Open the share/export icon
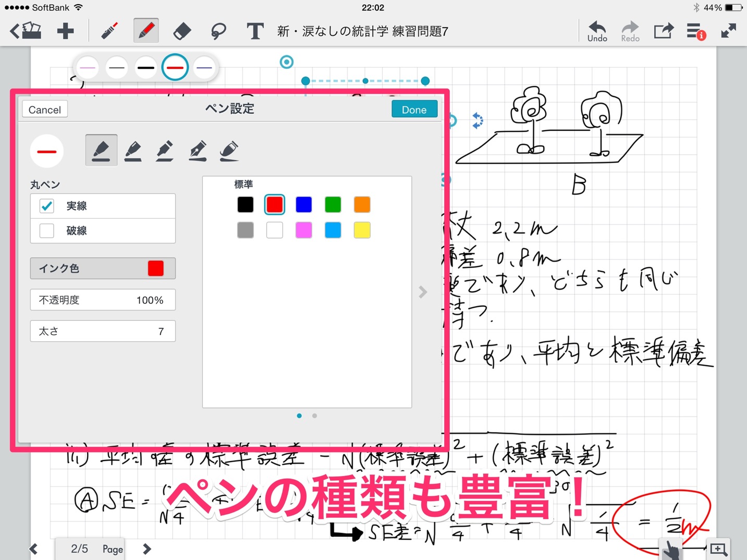Viewport: 747px width, 560px height. (x=663, y=31)
